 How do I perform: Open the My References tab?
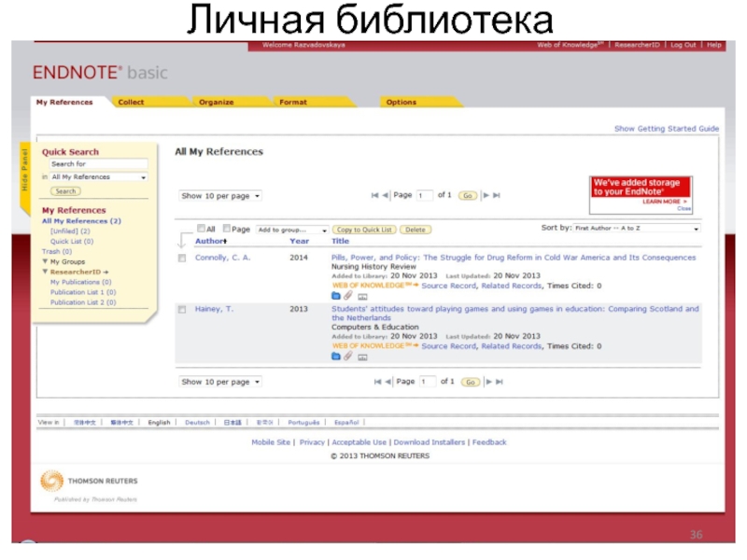64,102
